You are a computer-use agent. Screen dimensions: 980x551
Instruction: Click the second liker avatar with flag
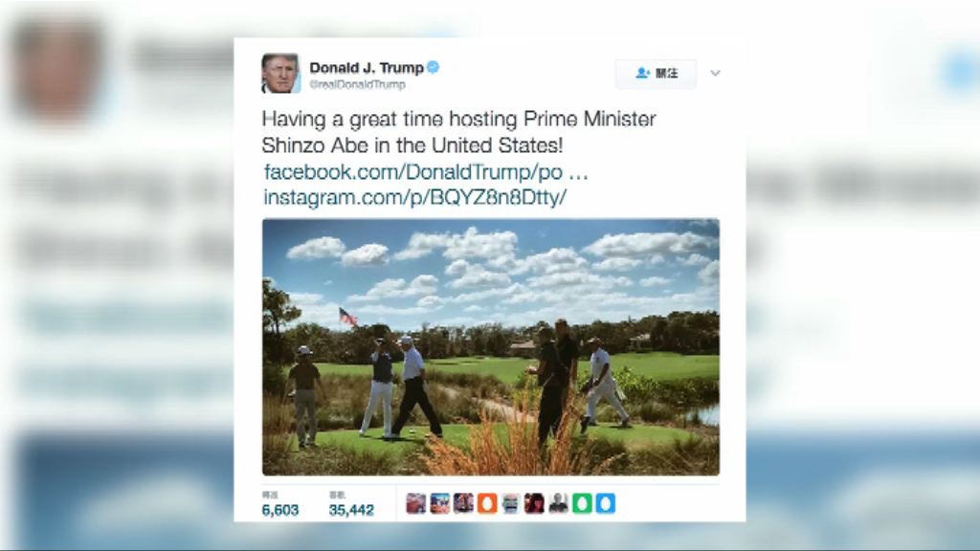439,503
